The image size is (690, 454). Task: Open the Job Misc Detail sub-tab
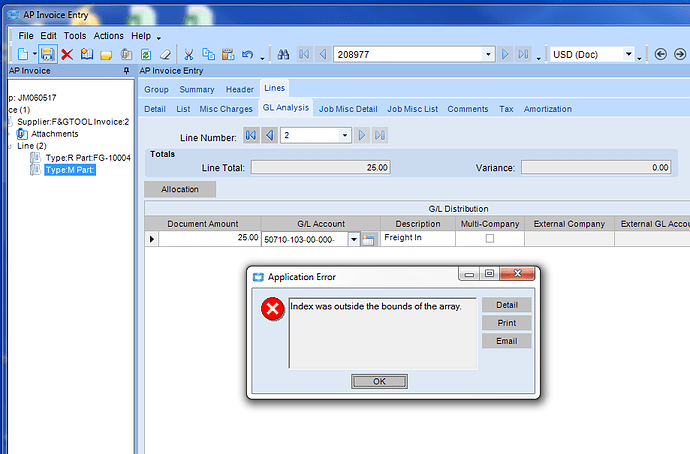pyautogui.click(x=348, y=109)
